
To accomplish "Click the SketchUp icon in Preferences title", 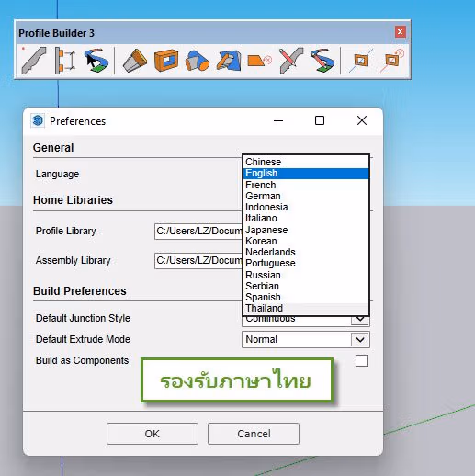I will (x=38, y=120).
